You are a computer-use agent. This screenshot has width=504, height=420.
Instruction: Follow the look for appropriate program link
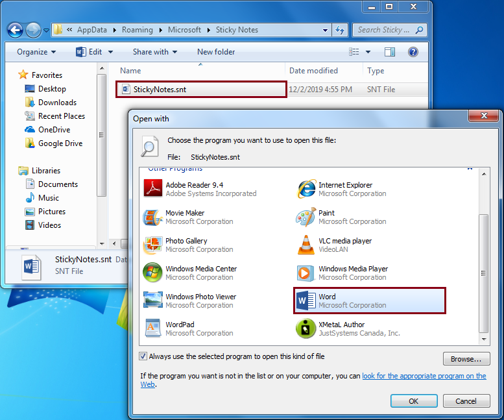click(424, 376)
